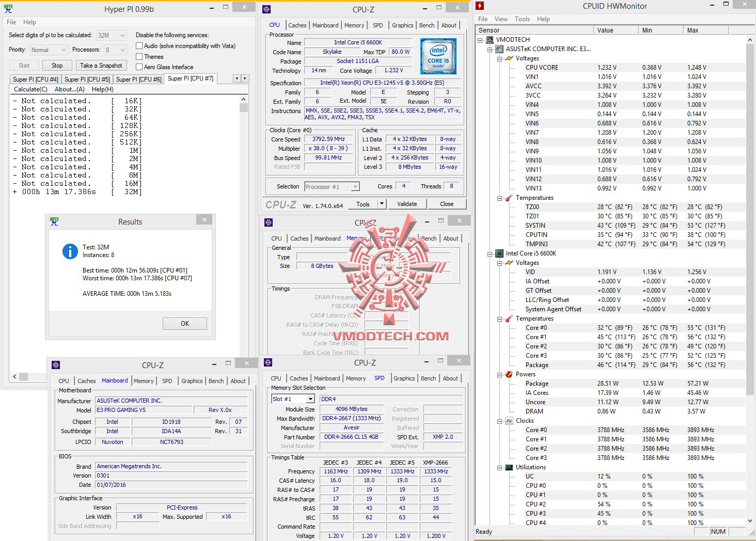The width and height of the screenshot is (756, 541).
Task: Collapse the VMODTECH root node in HWMonitor
Action: click(480, 40)
